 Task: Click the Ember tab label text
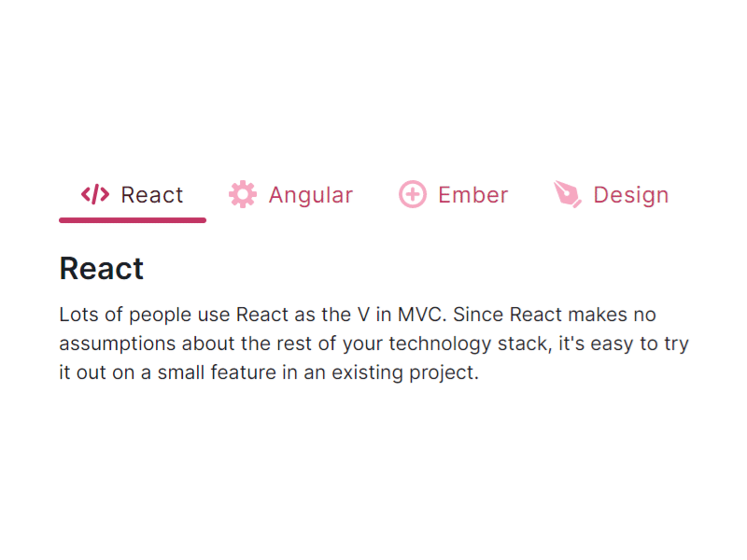coord(473,194)
